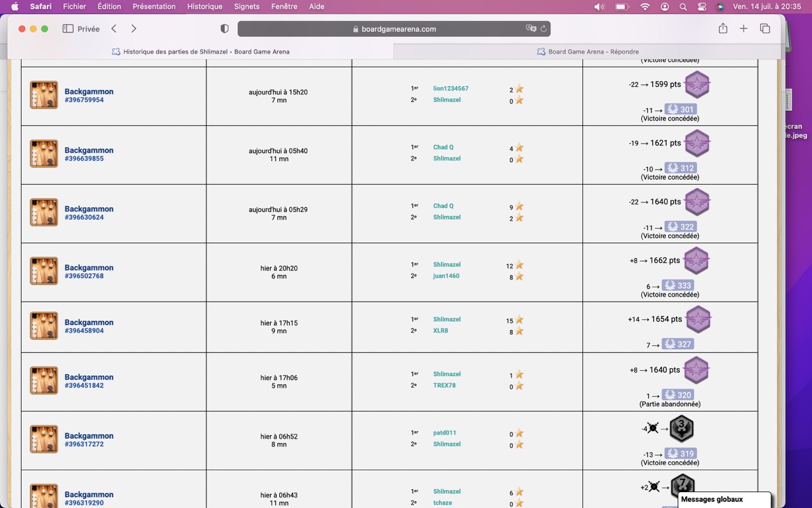Show the tab overview icon

click(764, 29)
